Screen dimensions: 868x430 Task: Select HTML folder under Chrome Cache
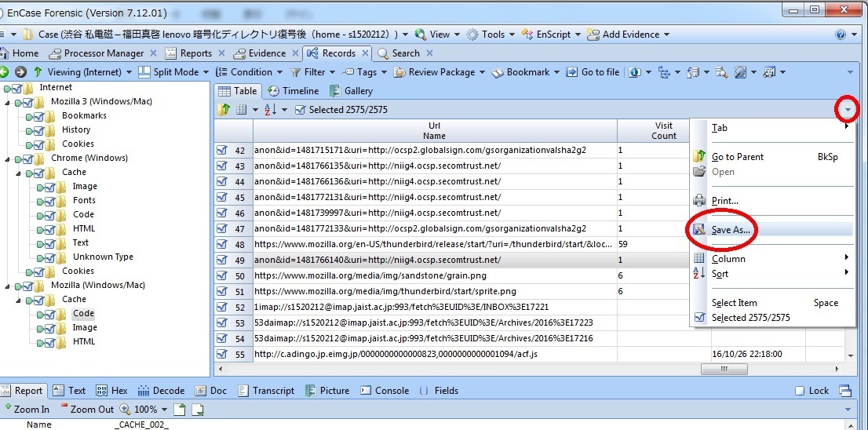coord(84,228)
